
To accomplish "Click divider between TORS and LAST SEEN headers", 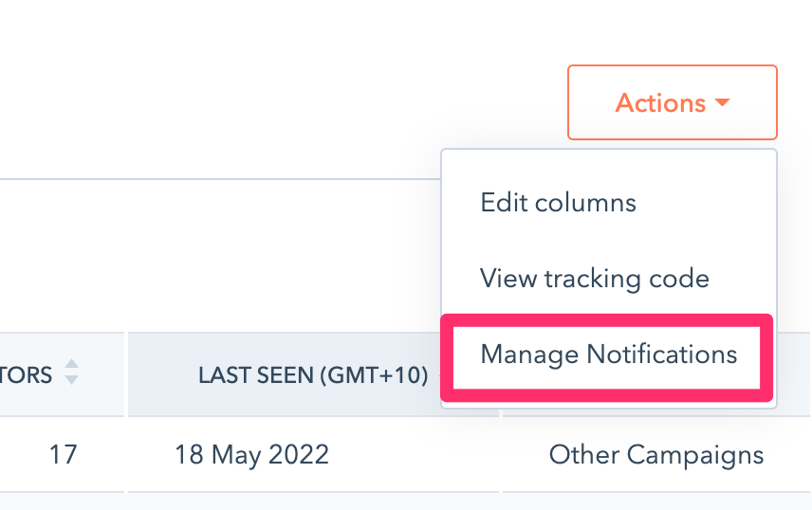I will click(126, 374).
